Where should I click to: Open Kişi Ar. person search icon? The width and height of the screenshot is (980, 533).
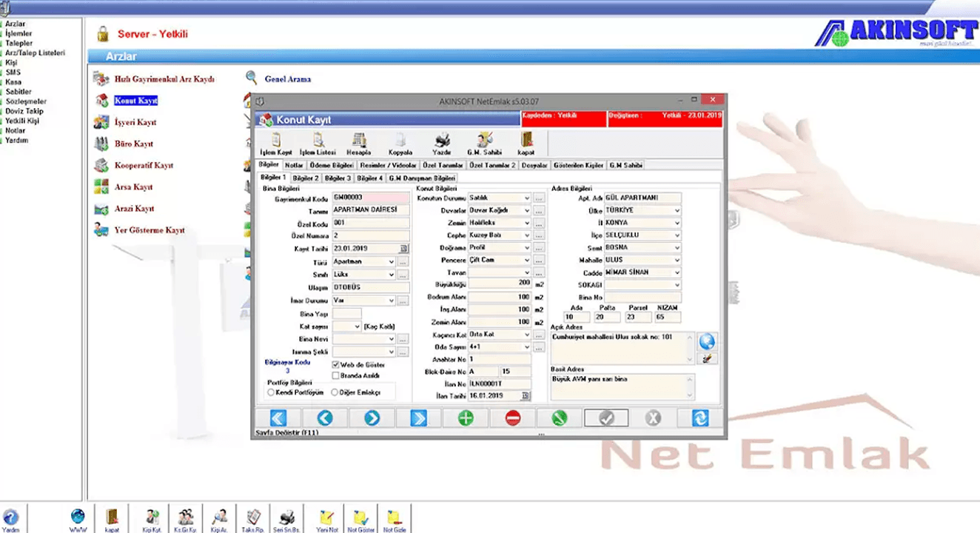coord(219,520)
